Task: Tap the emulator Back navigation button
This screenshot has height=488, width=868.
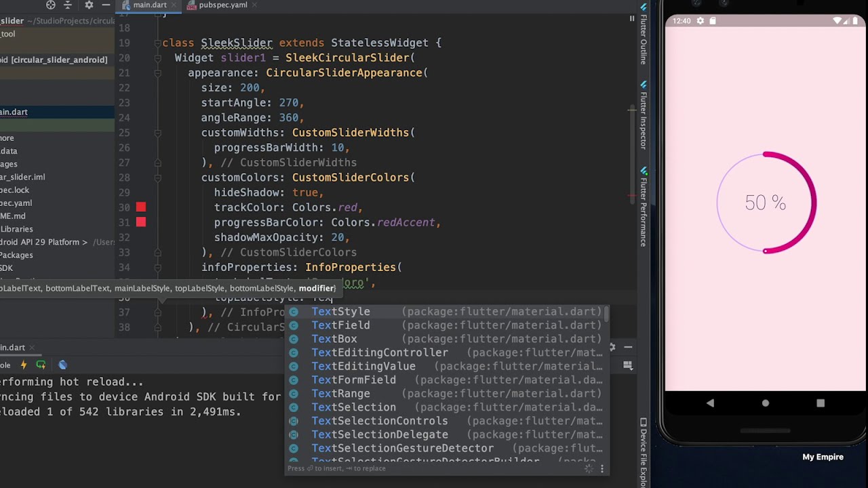Action: pyautogui.click(x=710, y=403)
